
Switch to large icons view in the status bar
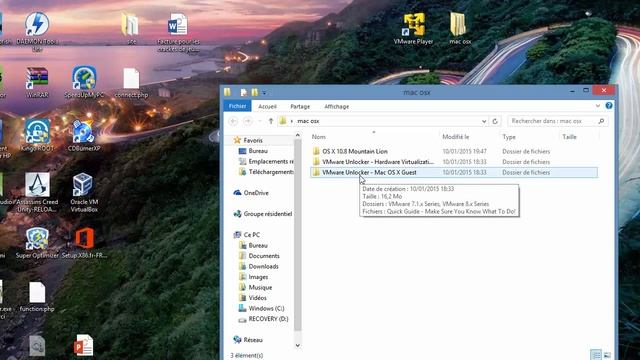(607, 355)
